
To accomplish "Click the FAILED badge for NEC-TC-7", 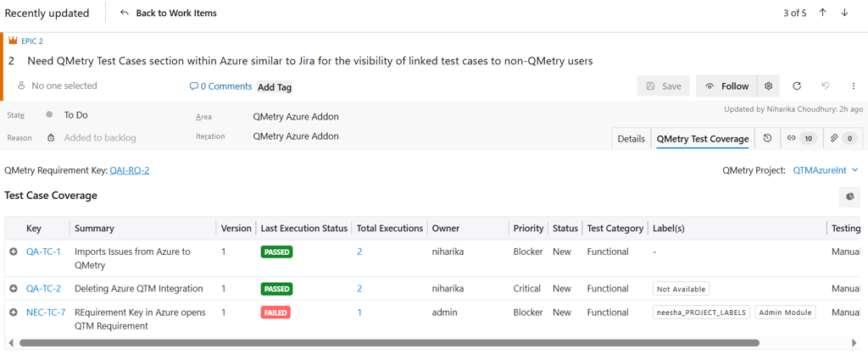I will pos(275,313).
